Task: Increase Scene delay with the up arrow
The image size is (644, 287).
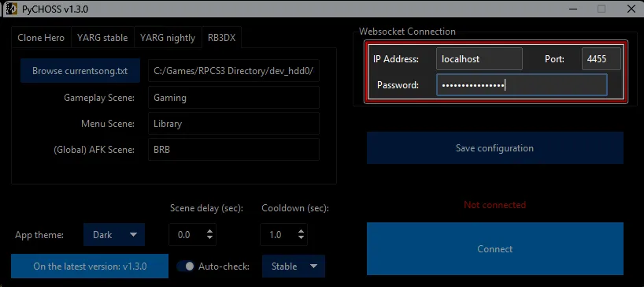Action: 210,232
